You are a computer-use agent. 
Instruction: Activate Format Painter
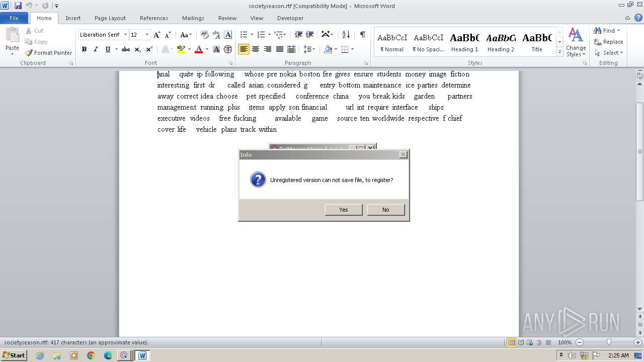(49, 53)
